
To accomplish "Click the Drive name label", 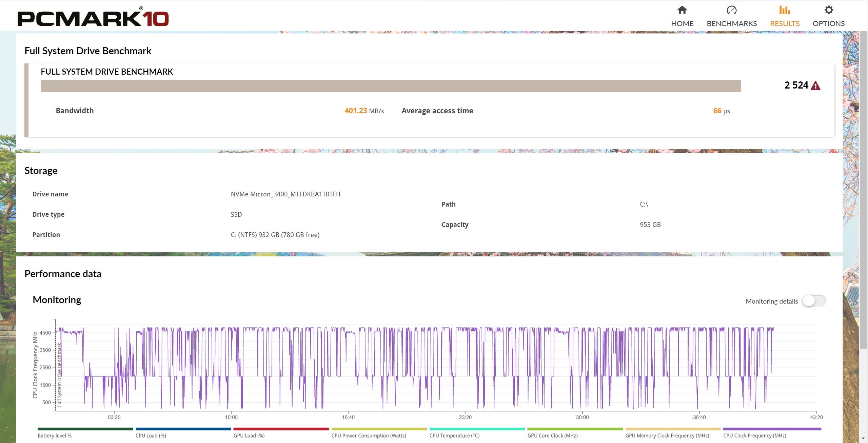I will [50, 194].
